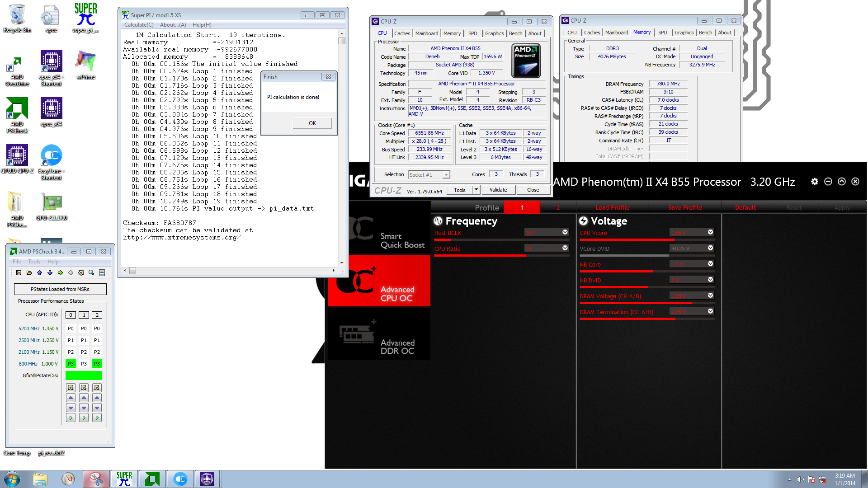This screenshot has height=488, width=868.
Task: Expand the CPU Ratio dropdown
Action: click(x=565, y=248)
